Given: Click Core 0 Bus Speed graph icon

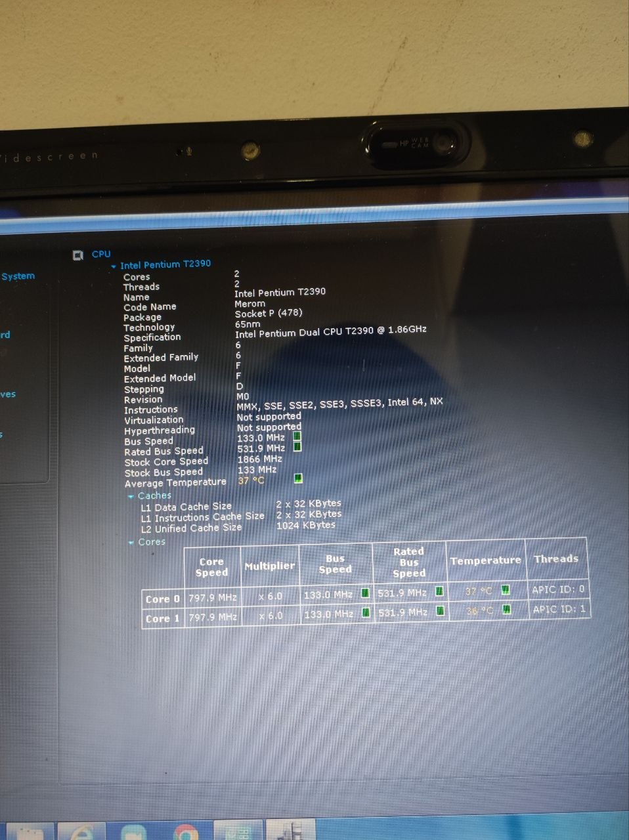Looking at the screenshot, I should [x=366, y=593].
